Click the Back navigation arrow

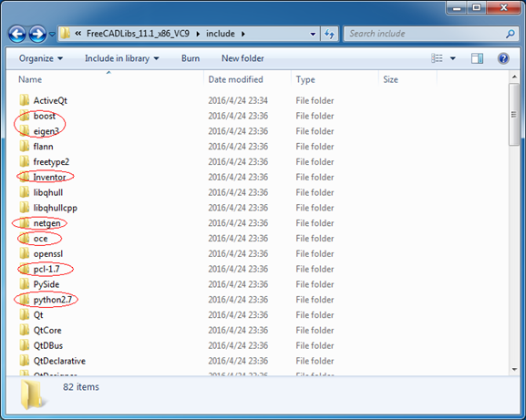tap(16, 34)
